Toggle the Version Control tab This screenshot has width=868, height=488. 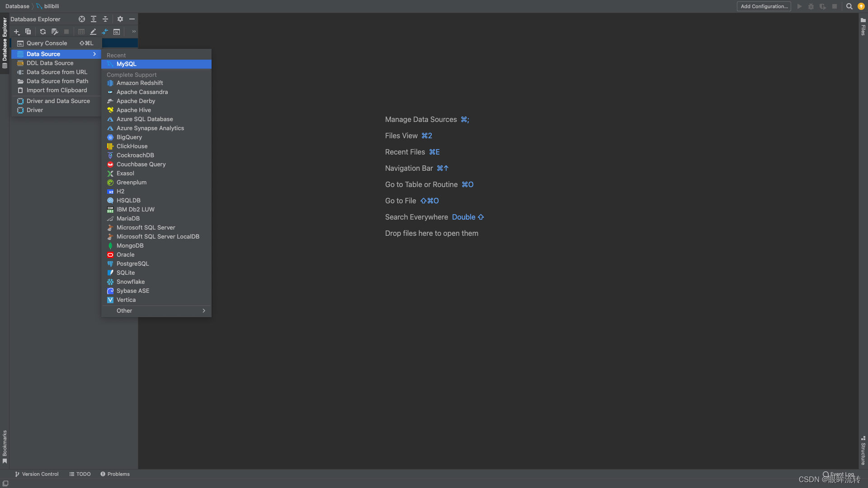coord(36,474)
